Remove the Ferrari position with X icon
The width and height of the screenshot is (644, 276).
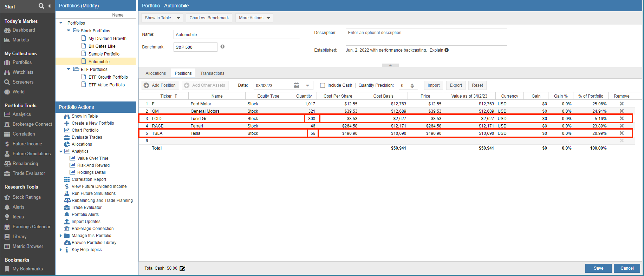622,126
